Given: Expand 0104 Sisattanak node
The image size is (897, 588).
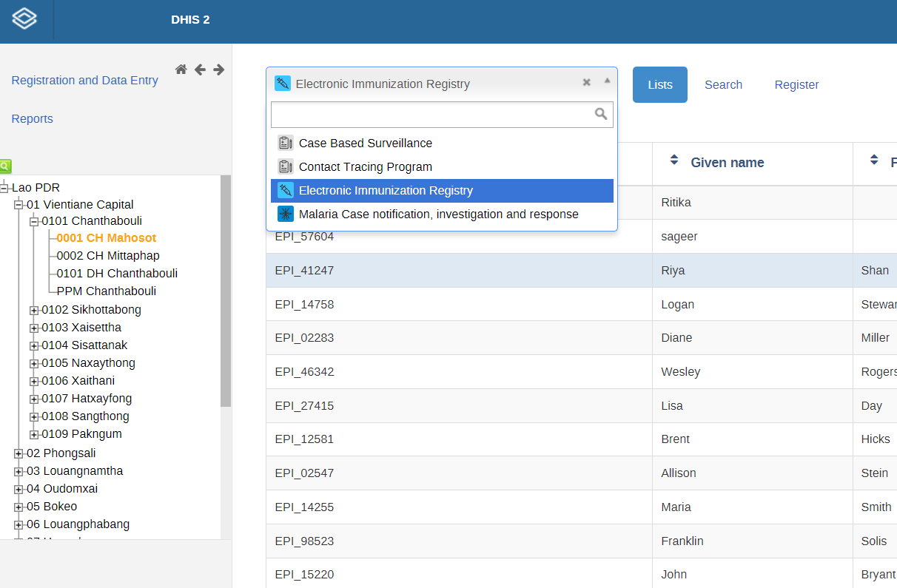Looking at the screenshot, I should pos(34,346).
